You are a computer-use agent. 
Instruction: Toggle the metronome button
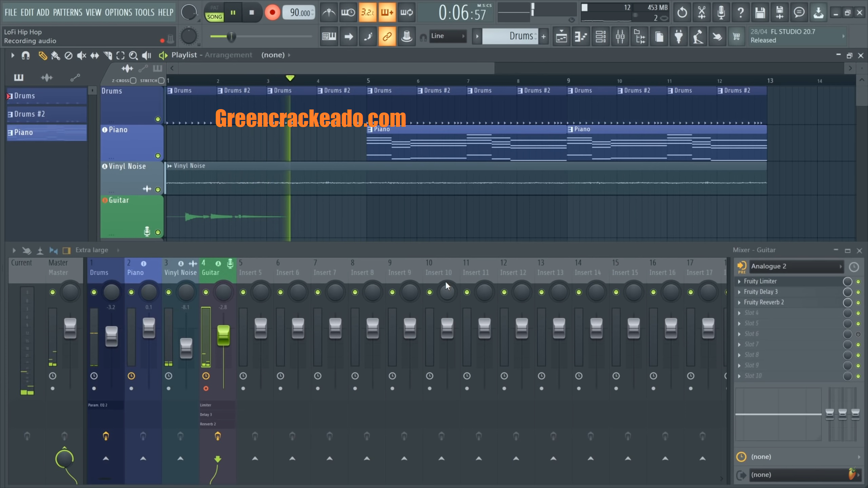click(329, 13)
